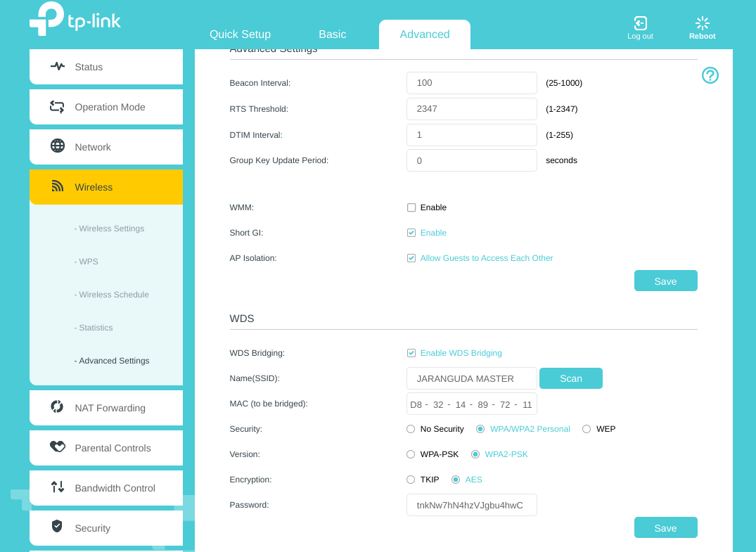
Task: Open the Wireless Schedule page
Action: (112, 295)
